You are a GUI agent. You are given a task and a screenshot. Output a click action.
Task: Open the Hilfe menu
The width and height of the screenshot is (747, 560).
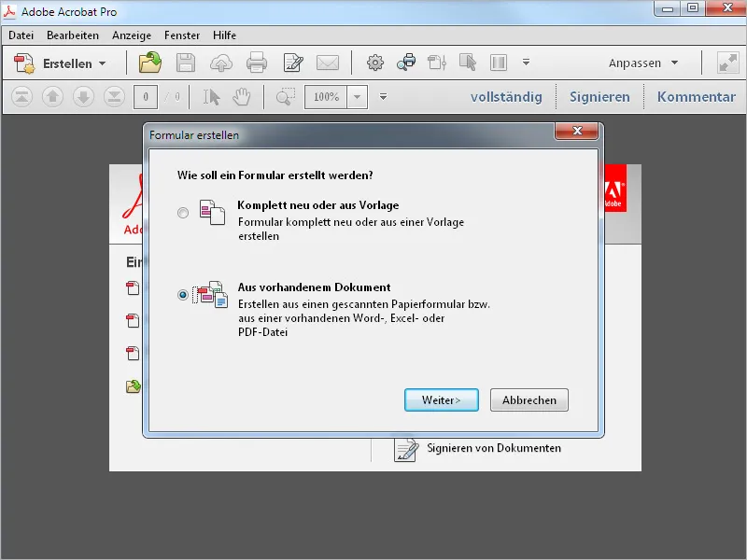224,35
